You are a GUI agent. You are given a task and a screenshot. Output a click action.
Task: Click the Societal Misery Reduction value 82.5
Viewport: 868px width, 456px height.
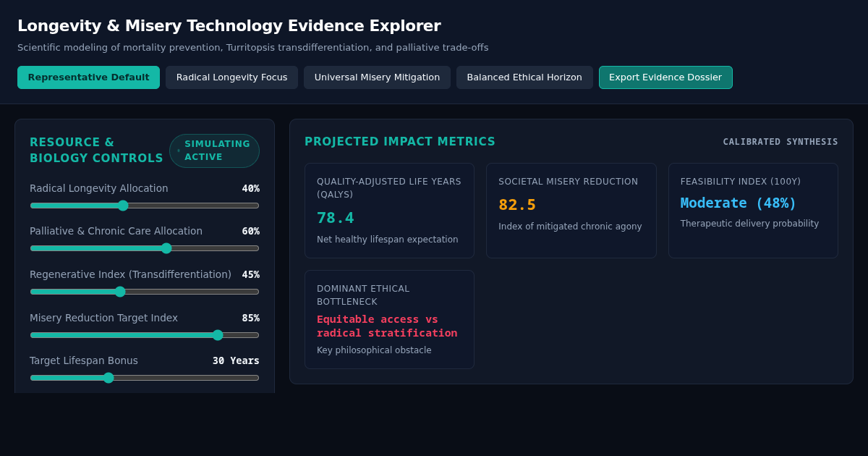pos(517,205)
